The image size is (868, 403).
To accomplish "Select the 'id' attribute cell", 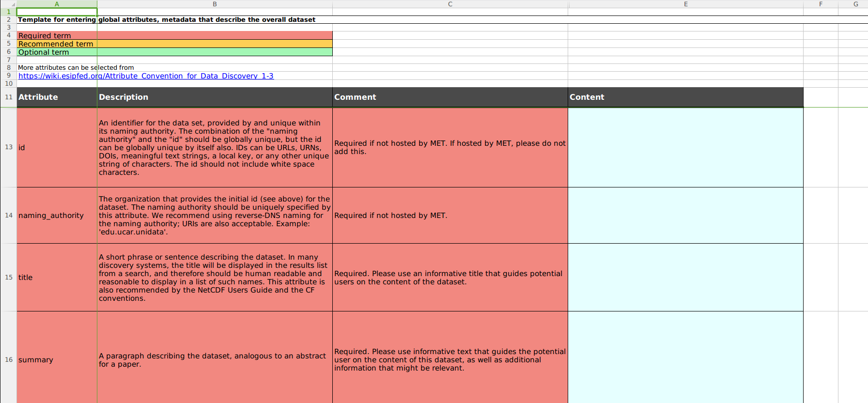I will 57,147.
